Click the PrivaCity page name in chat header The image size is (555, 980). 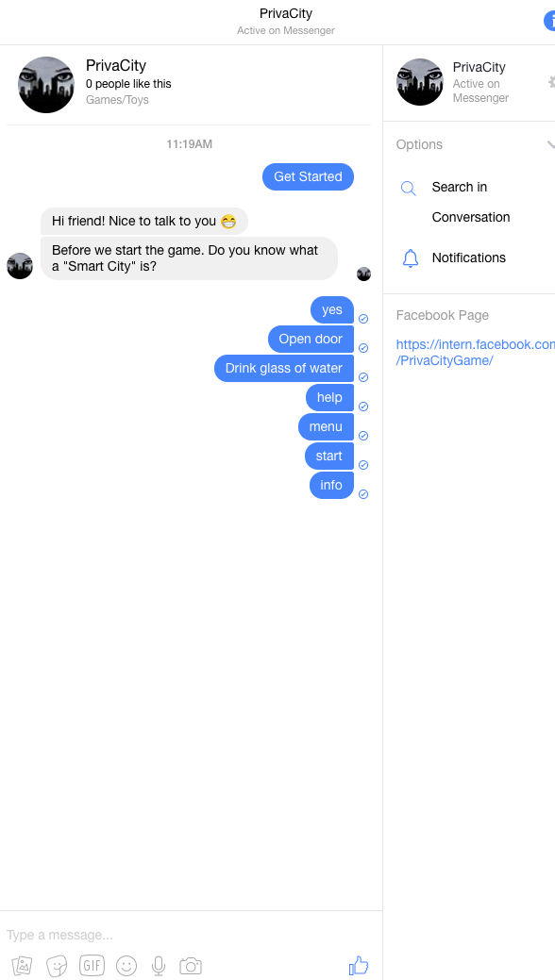[x=116, y=66]
